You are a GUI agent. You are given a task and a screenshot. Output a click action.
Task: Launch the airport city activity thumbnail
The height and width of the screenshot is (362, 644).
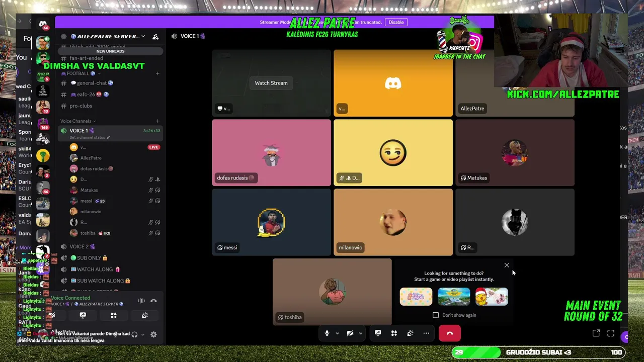(454, 297)
